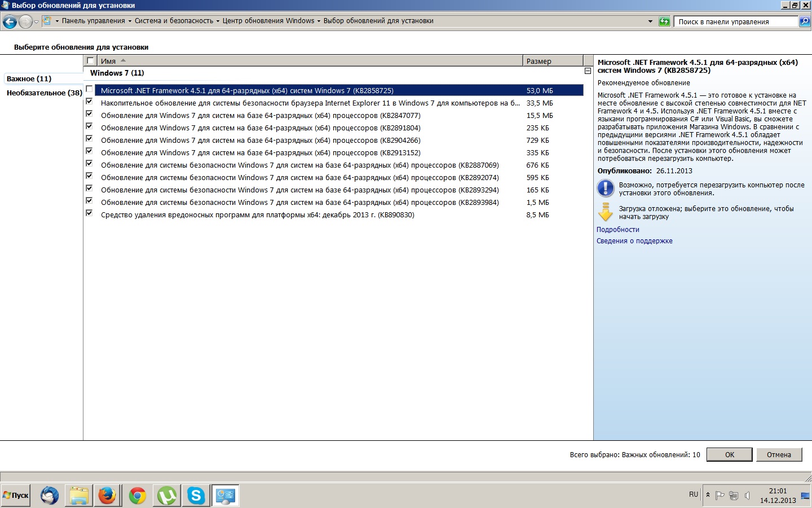Click the Forward navigation arrow button

click(x=25, y=21)
